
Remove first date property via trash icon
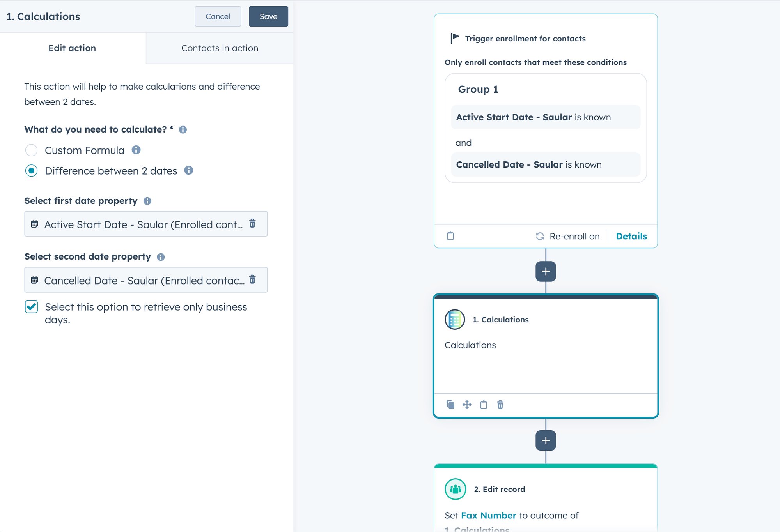pos(253,224)
